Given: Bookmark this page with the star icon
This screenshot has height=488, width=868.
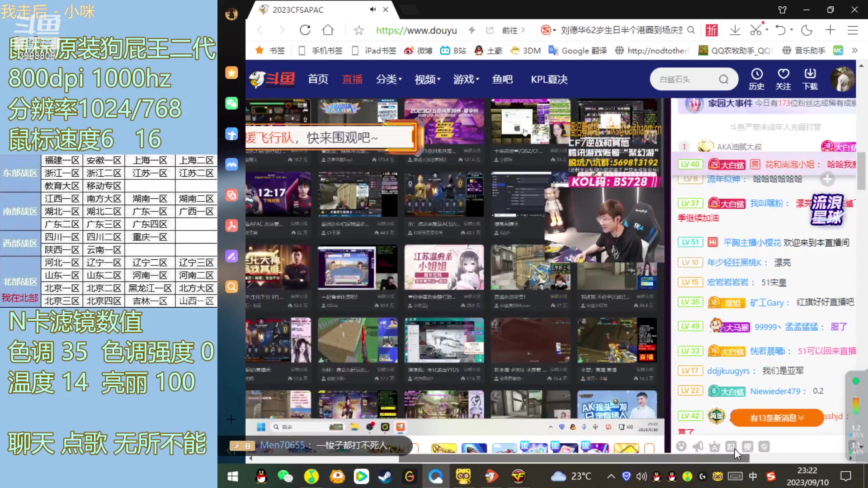Looking at the screenshot, I should click(x=359, y=30).
